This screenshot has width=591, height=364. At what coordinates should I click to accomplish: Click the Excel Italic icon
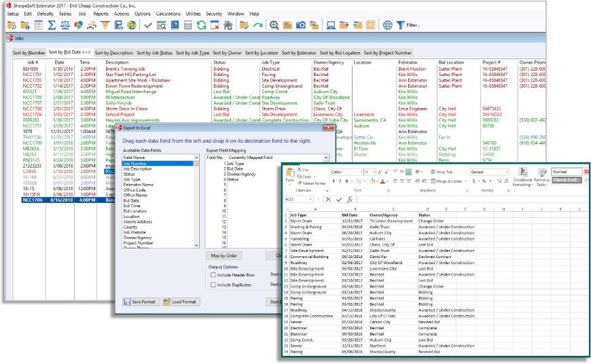pos(340,181)
